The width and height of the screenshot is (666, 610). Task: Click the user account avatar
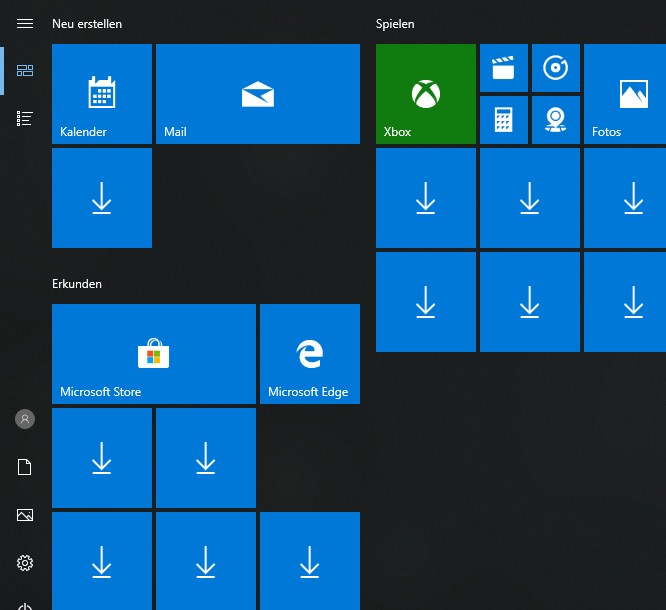pos(25,419)
